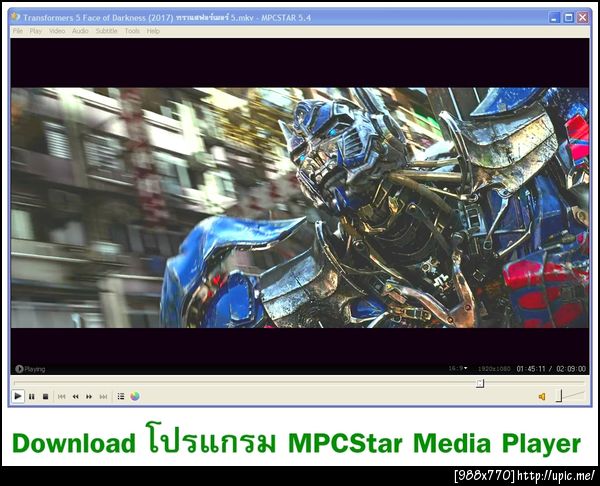The image size is (600, 486).
Task: Open the Subtitle menu
Action: [106, 31]
